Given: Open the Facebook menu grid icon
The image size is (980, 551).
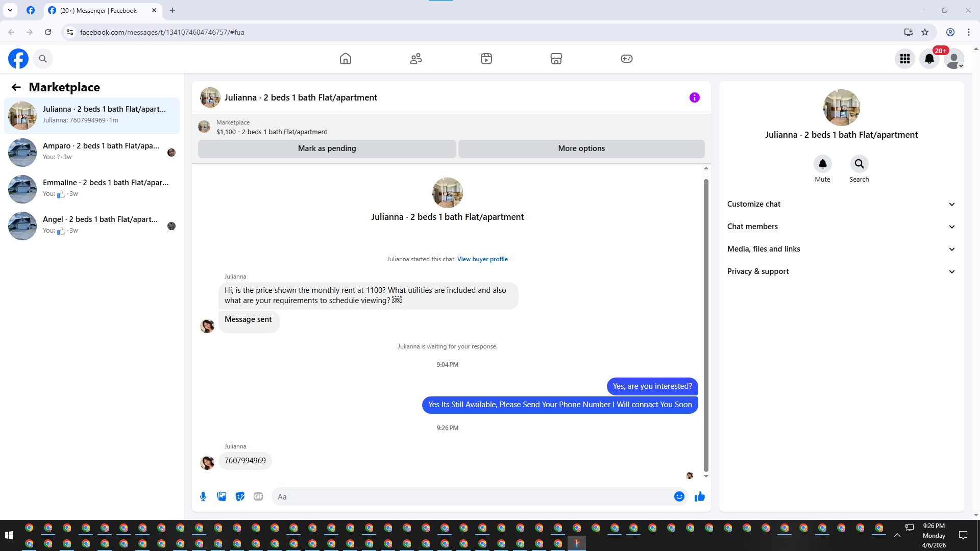Looking at the screenshot, I should (x=905, y=59).
